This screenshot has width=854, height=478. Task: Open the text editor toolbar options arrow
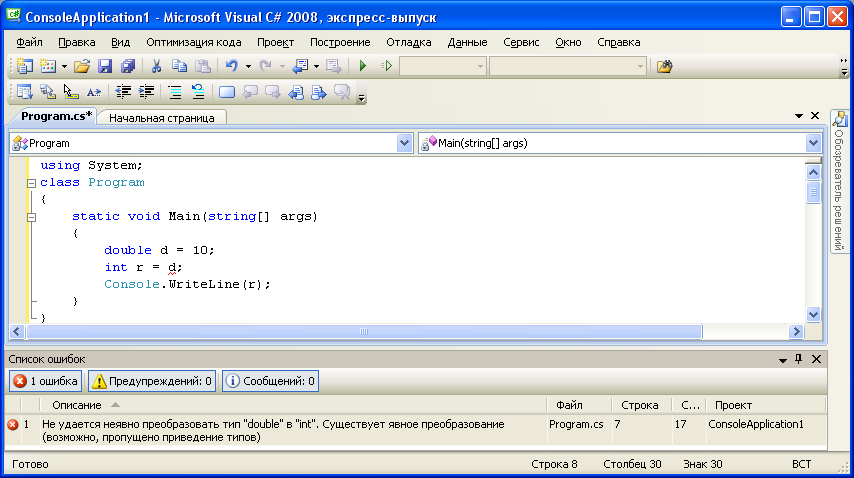pos(361,97)
